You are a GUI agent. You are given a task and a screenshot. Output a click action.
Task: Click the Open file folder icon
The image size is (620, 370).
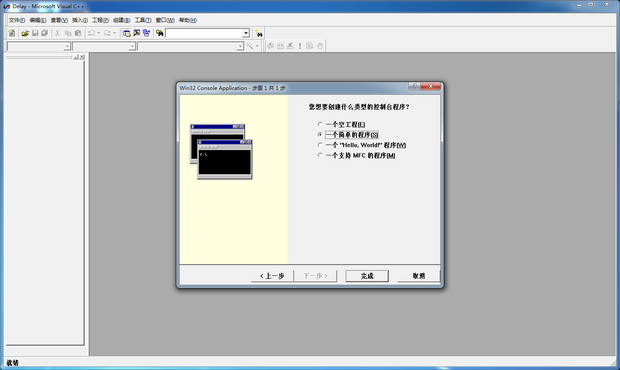(x=25, y=33)
